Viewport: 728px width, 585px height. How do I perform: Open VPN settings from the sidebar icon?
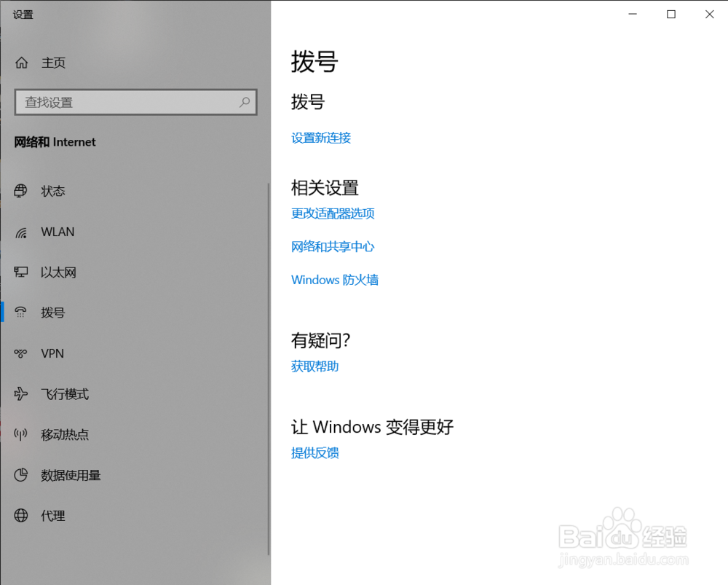click(21, 353)
